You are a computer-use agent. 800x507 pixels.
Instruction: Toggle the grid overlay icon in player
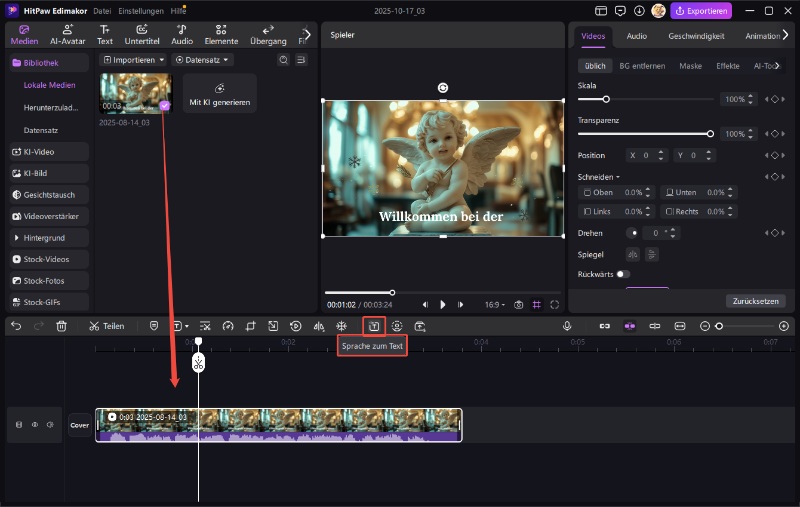pyautogui.click(x=537, y=305)
